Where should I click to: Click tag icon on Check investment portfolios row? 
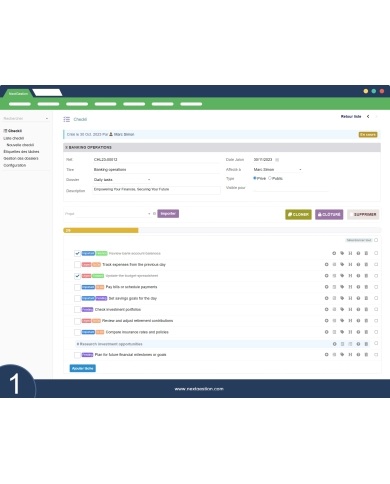(342, 309)
